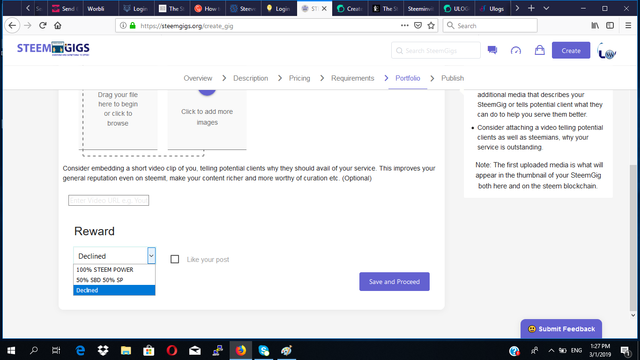List all tabs dropdown arrow
The width and height of the screenshot is (640, 360).
click(x=546, y=8)
